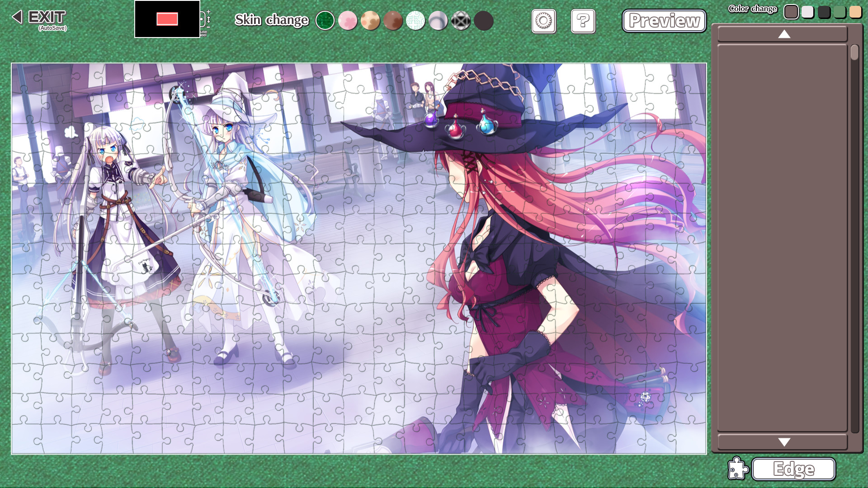Select the green felt skin swatch

coord(325,21)
